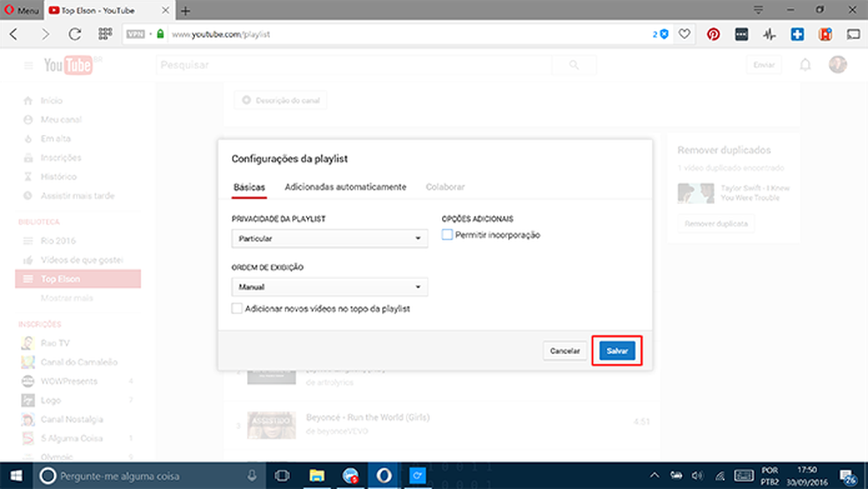
Task: Open the Taylor Swift duplicate video thumbnail
Action: pyautogui.click(x=696, y=193)
